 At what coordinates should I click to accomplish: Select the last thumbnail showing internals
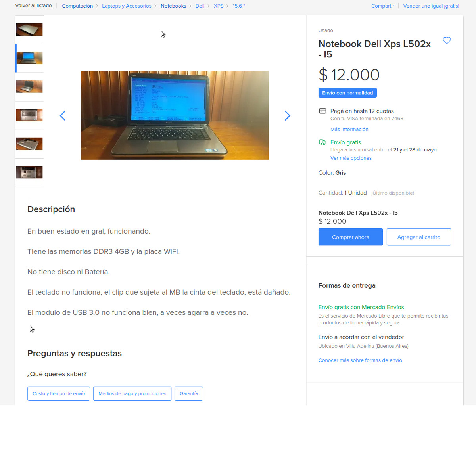click(29, 172)
